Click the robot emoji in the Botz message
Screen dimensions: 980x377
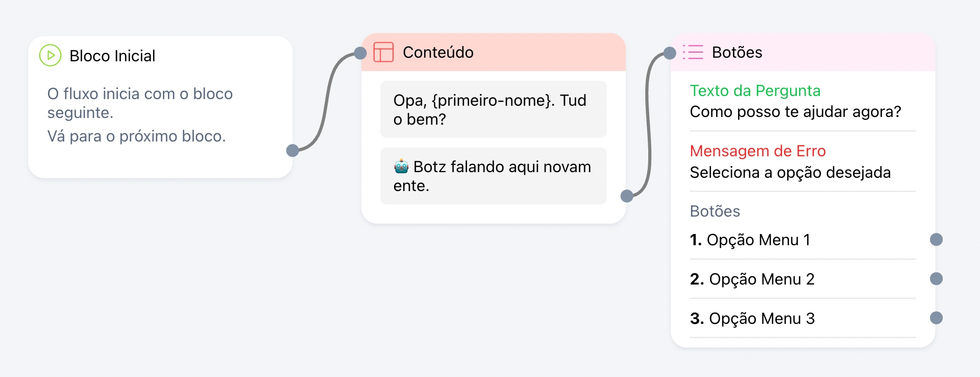[x=401, y=167]
